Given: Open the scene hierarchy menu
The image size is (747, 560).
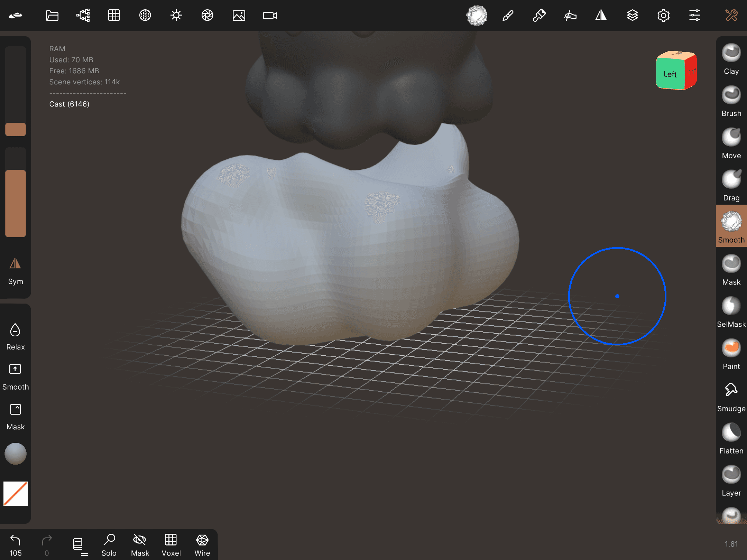Looking at the screenshot, I should 83,16.
